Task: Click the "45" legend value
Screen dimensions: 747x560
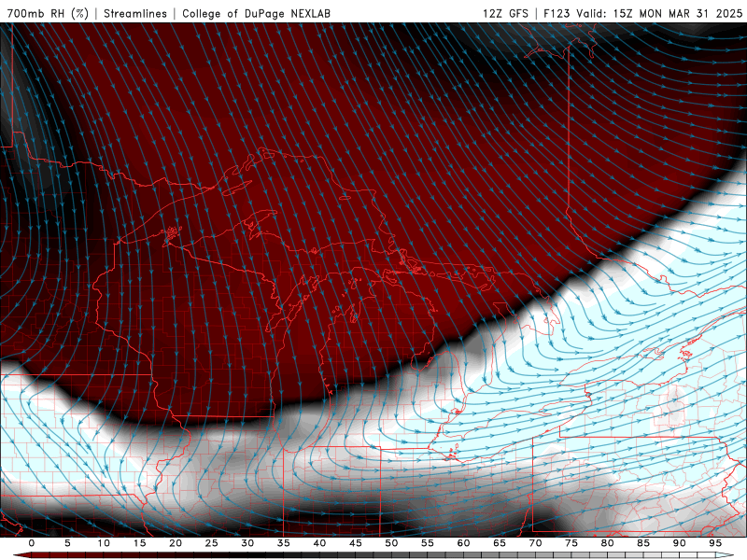Action: coord(356,543)
